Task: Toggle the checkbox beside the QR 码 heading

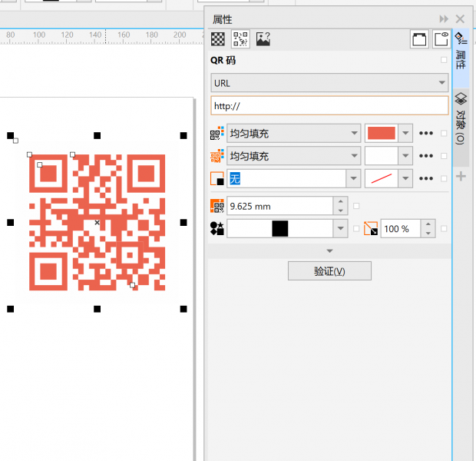Action: (x=444, y=60)
